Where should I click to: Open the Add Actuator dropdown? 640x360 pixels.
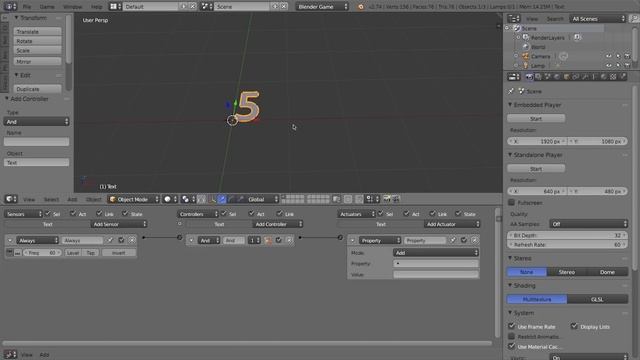click(x=452, y=224)
